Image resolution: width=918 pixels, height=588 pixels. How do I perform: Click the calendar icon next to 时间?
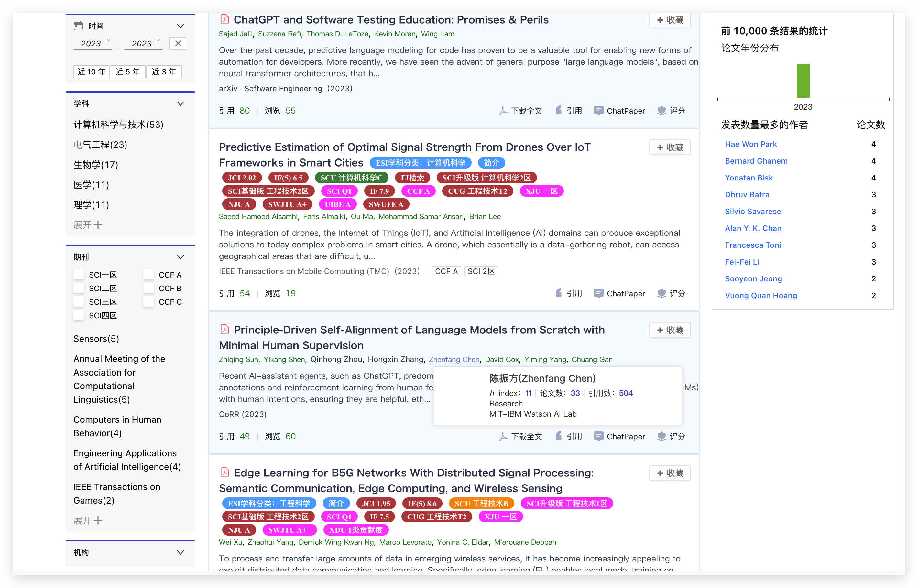(x=78, y=26)
